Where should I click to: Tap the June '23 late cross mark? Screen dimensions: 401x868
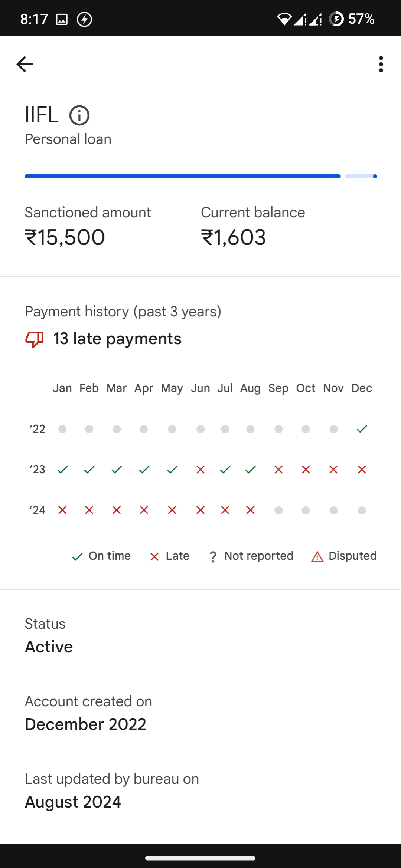[200, 470]
